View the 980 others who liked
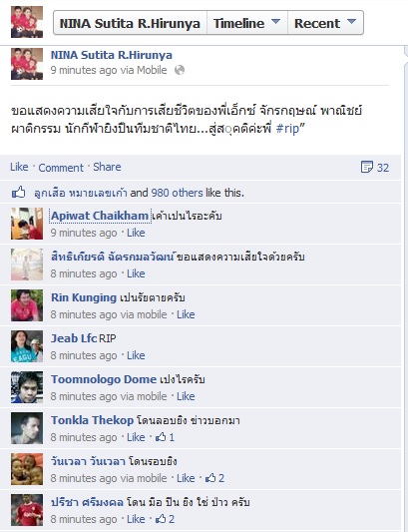The image size is (408, 532). pyautogui.click(x=177, y=193)
